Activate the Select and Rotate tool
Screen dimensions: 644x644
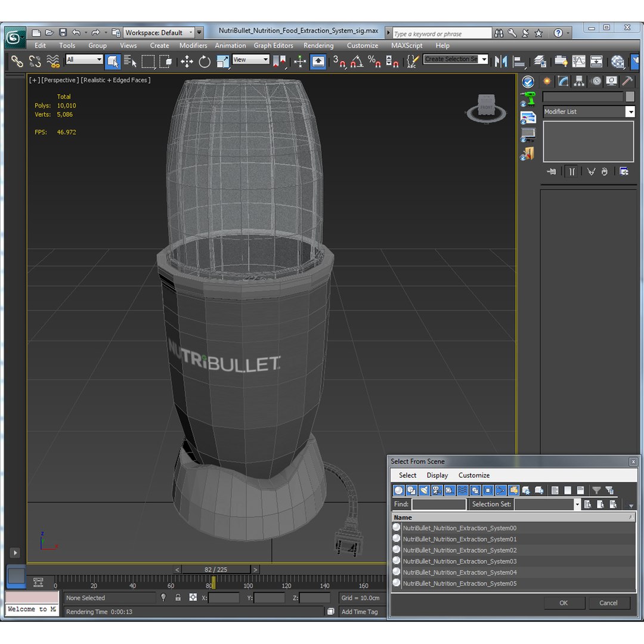coord(205,61)
